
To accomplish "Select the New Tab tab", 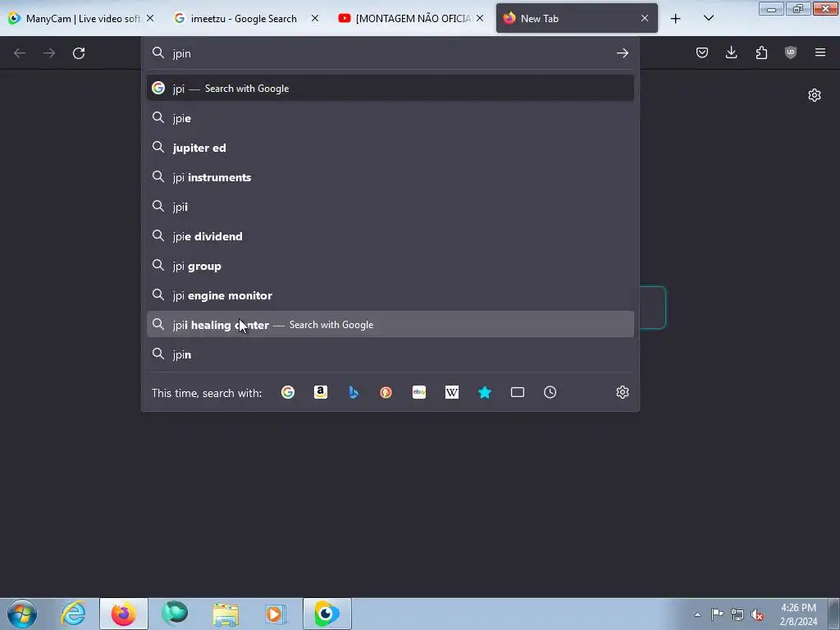I will (577, 18).
